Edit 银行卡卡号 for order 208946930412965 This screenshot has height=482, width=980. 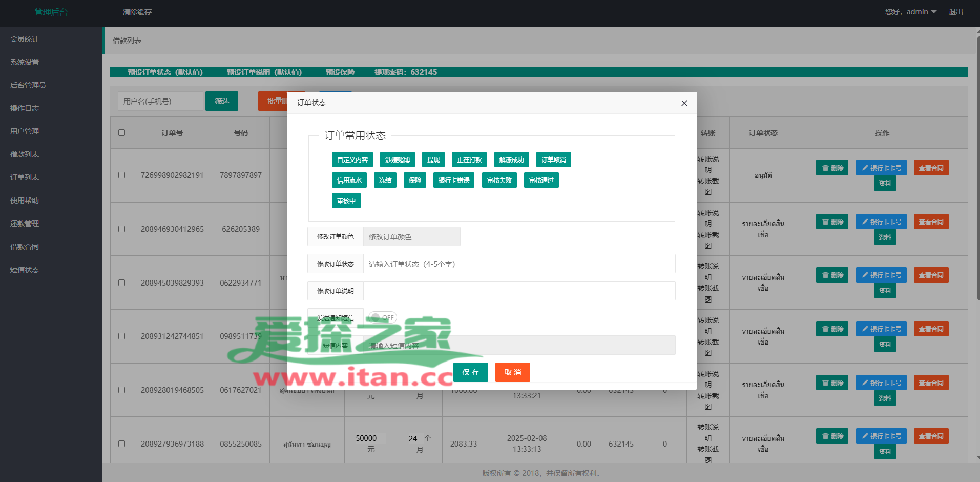click(881, 222)
